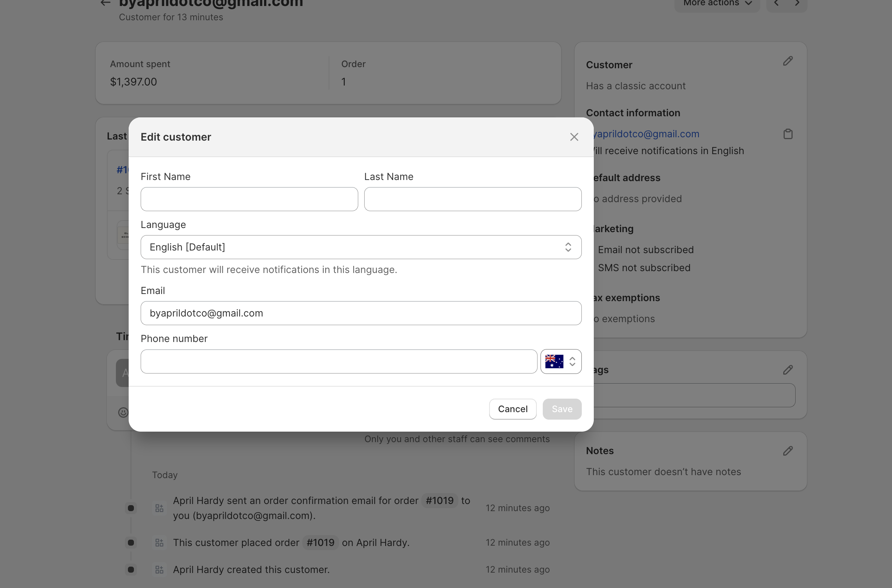Click the Last Name input field
The width and height of the screenshot is (892, 588).
(x=473, y=199)
